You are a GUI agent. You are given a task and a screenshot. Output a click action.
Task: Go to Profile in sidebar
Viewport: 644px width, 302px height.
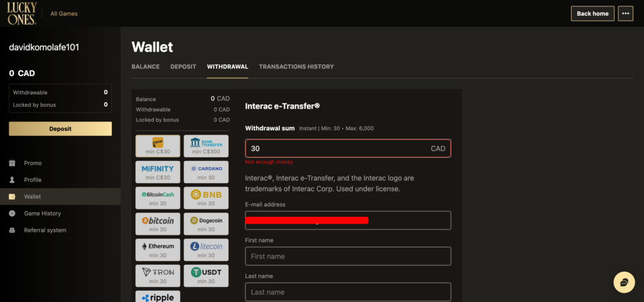tap(33, 180)
